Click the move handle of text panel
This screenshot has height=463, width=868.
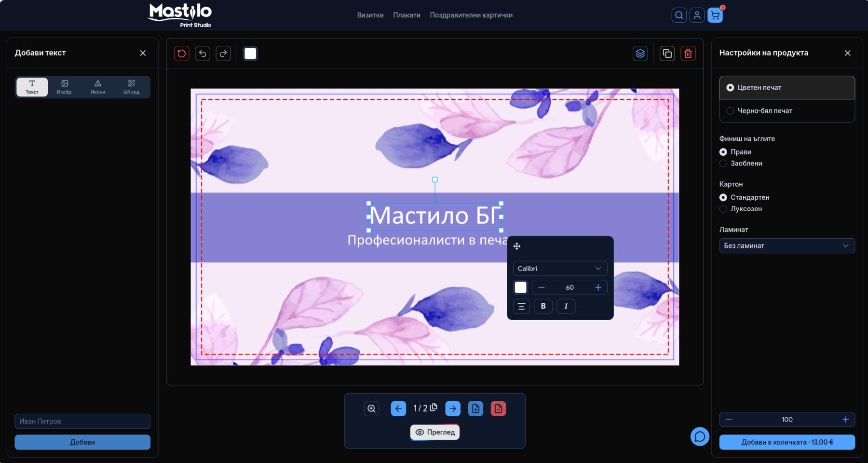tap(517, 246)
